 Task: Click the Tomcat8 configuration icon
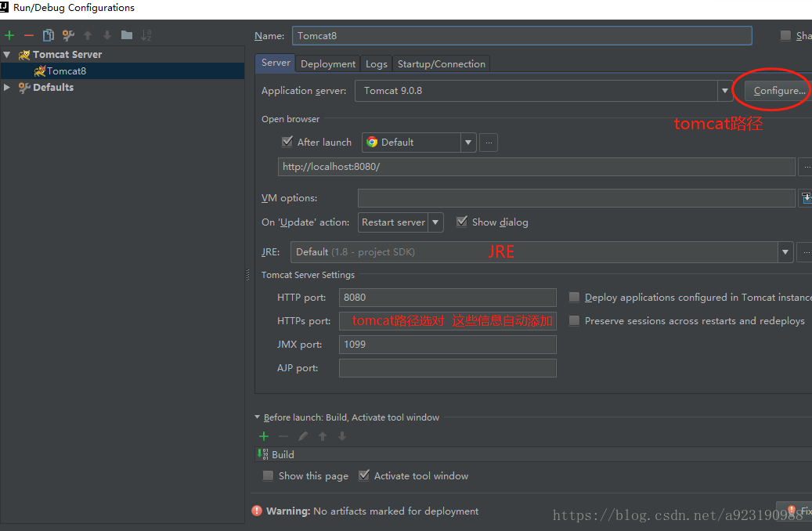coord(40,71)
